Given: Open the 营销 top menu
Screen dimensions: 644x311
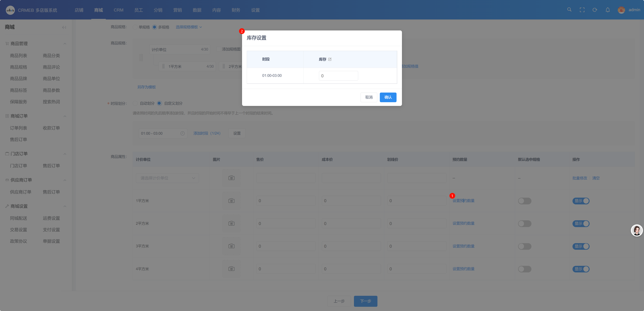Looking at the screenshot, I should 177,10.
